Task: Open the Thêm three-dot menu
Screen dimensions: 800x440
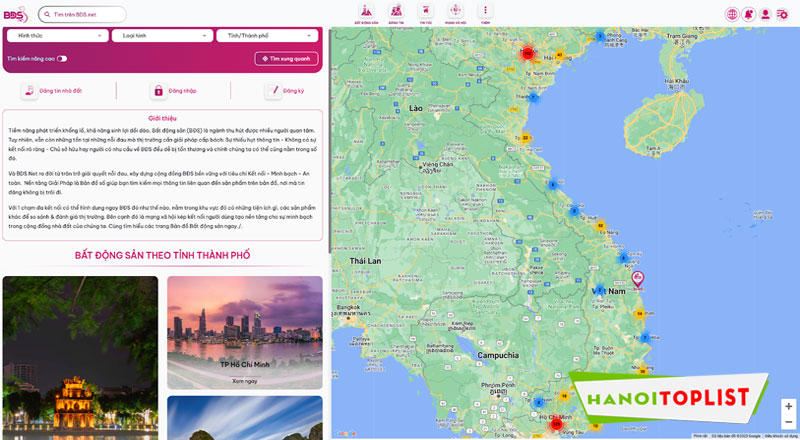Action: (x=485, y=13)
